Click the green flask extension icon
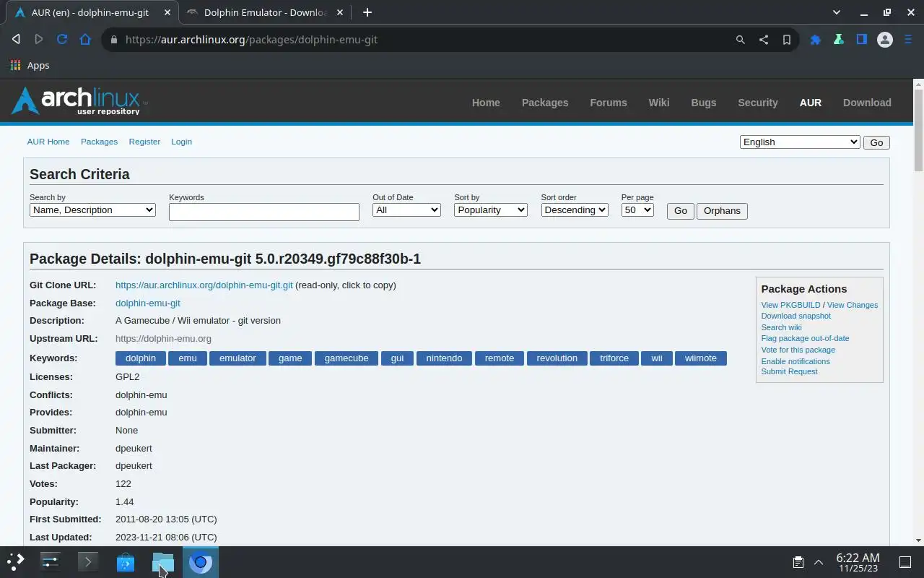 tap(838, 40)
